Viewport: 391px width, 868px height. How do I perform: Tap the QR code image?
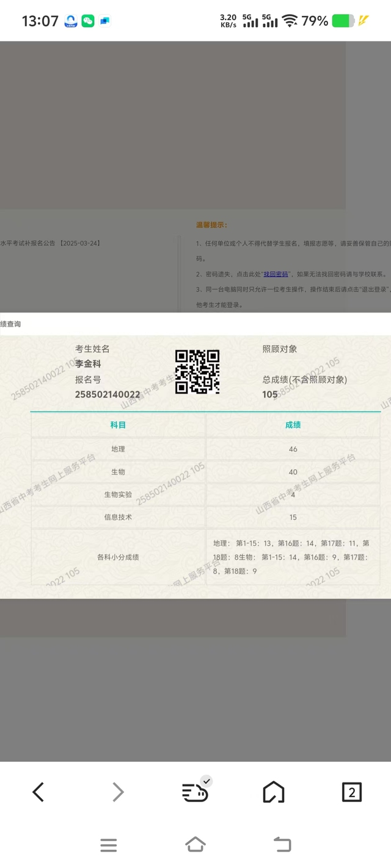tap(197, 371)
